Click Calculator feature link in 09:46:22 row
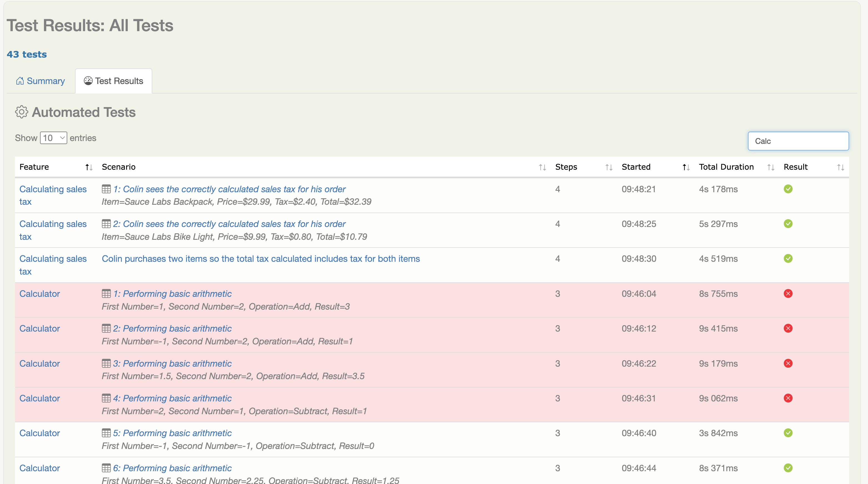 click(39, 364)
